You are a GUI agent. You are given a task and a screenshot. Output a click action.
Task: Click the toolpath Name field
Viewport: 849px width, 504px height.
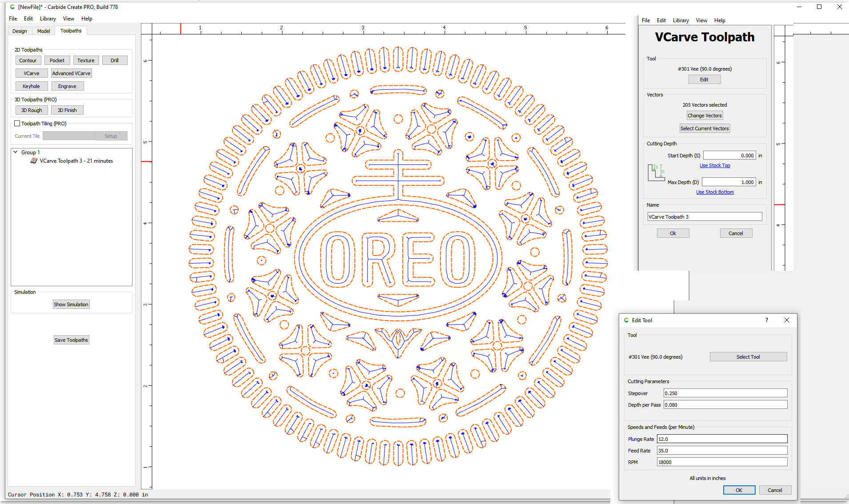click(705, 217)
